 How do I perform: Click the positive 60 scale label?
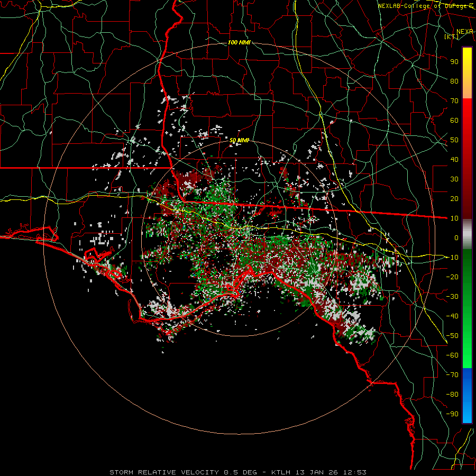[x=454, y=120]
